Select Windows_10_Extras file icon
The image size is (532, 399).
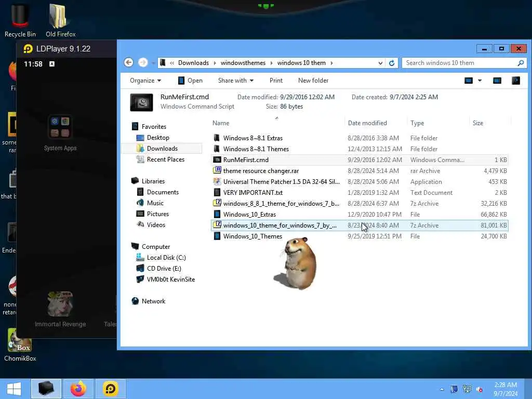pyautogui.click(x=217, y=214)
